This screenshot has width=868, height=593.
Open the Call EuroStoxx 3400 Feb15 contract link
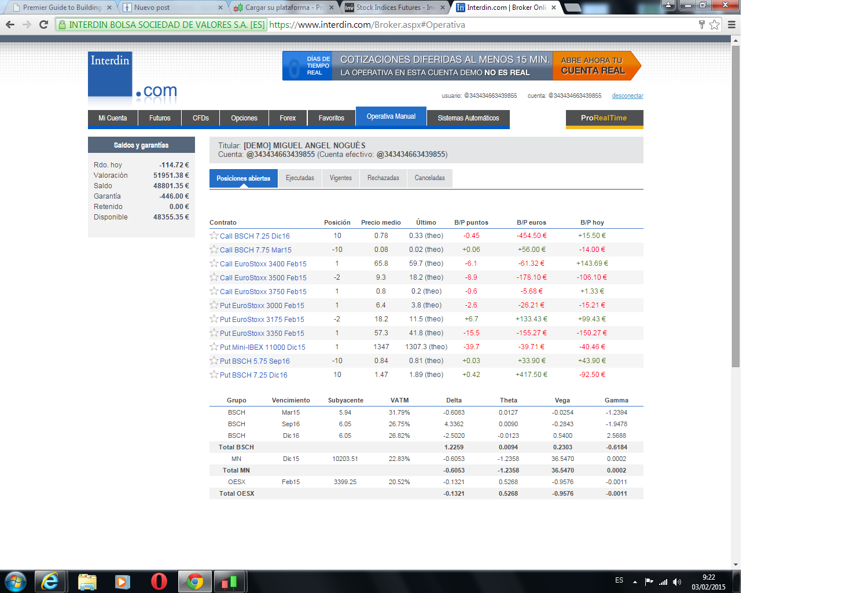(263, 264)
